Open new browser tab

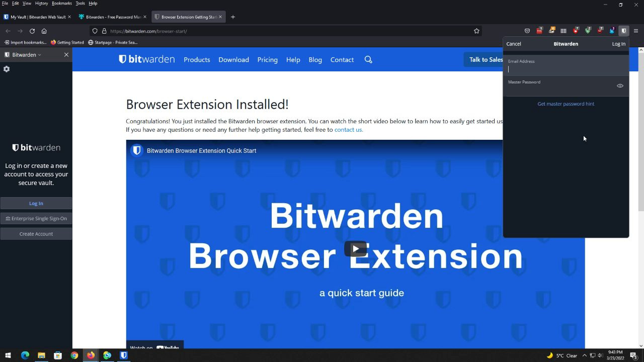(x=232, y=17)
